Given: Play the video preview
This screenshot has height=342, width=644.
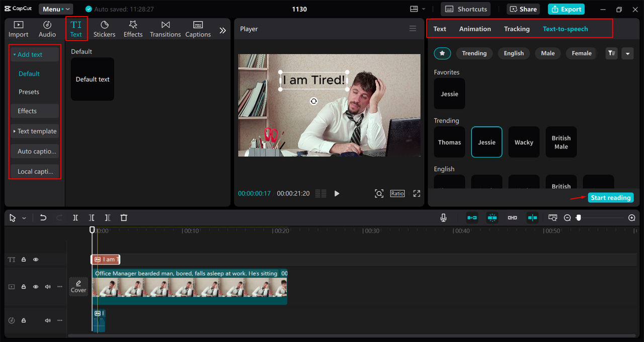Looking at the screenshot, I should [x=337, y=193].
